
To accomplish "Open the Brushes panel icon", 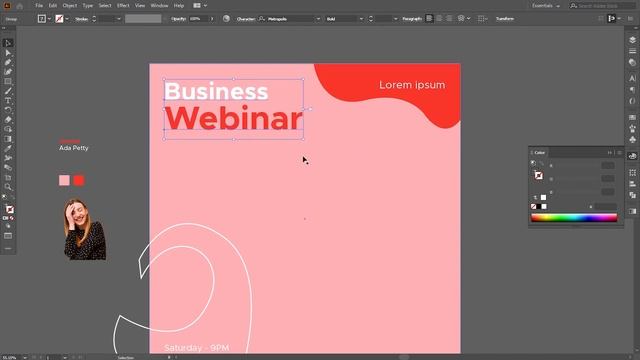I will tap(632, 129).
